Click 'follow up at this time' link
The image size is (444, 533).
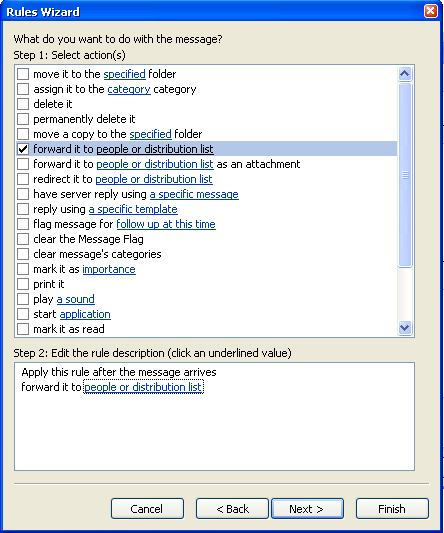(166, 224)
